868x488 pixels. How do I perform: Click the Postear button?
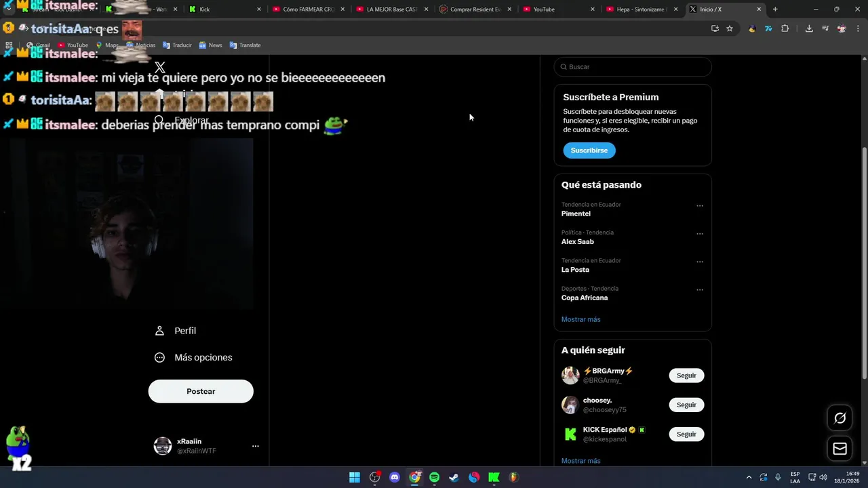click(x=201, y=391)
